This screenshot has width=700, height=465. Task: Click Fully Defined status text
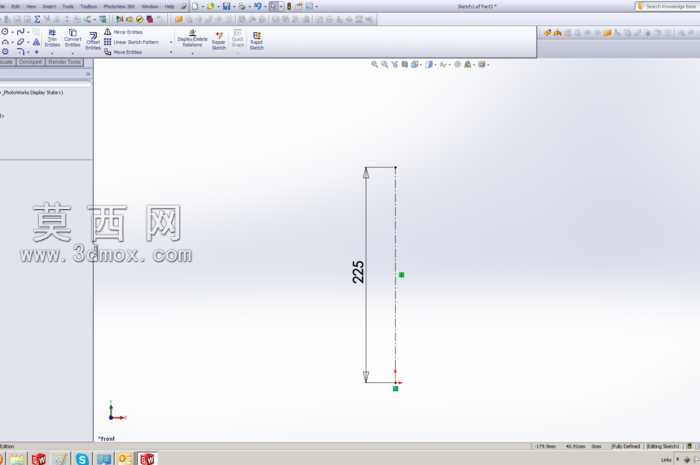pos(625,446)
